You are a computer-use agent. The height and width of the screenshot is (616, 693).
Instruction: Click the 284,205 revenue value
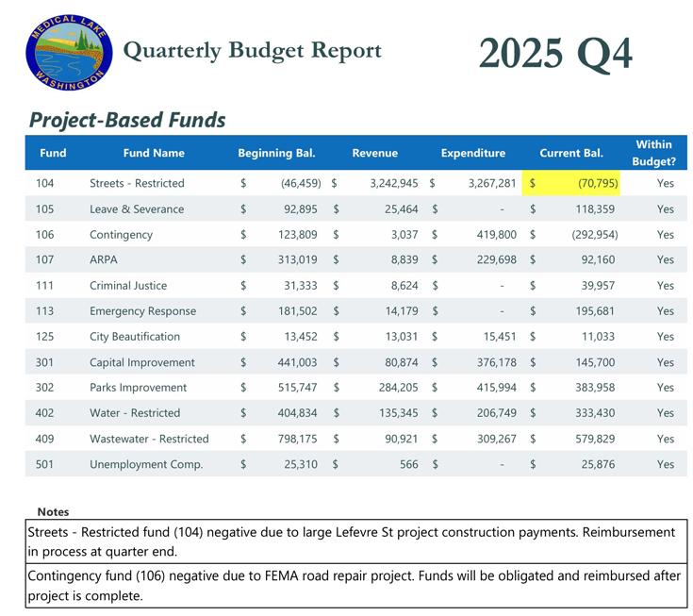click(x=398, y=388)
